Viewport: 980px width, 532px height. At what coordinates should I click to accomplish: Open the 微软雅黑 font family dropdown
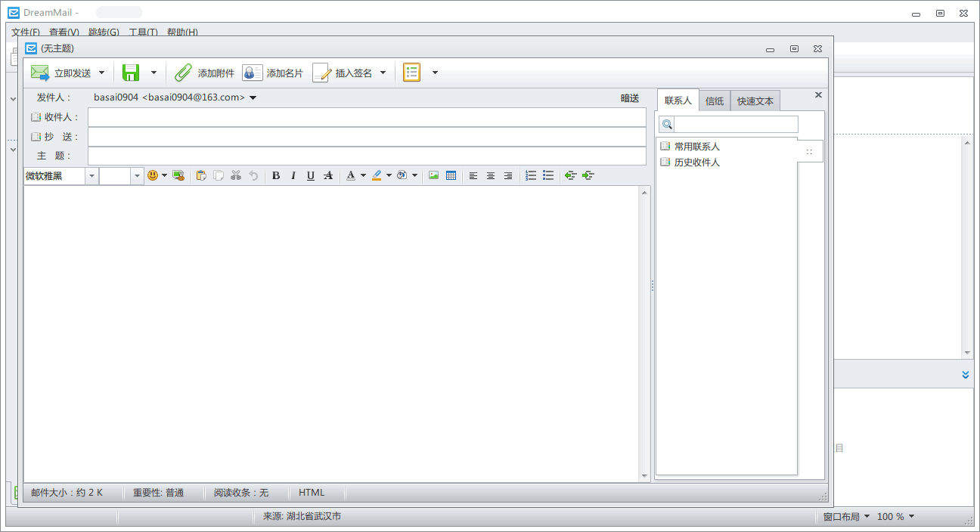click(91, 175)
